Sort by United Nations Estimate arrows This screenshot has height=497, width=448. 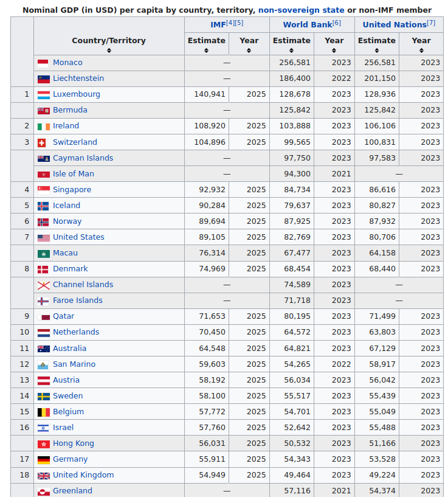point(377,50)
